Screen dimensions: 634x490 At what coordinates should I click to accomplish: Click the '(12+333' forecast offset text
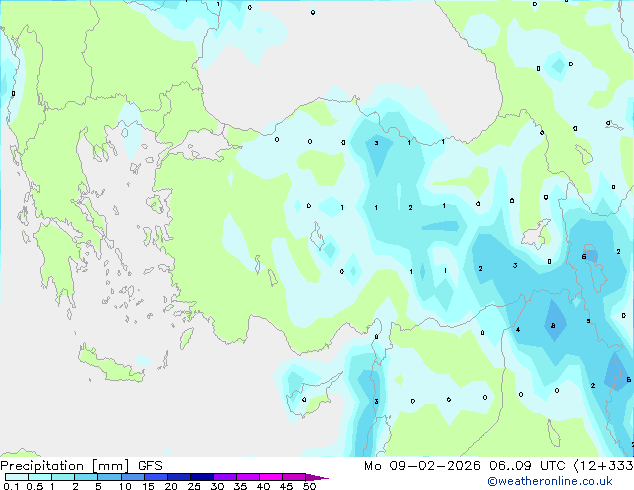[603, 466]
